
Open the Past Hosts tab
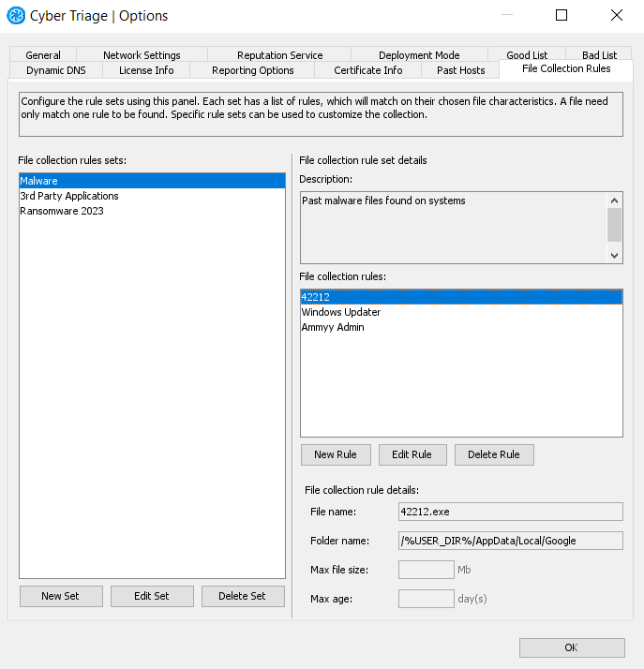(x=460, y=70)
